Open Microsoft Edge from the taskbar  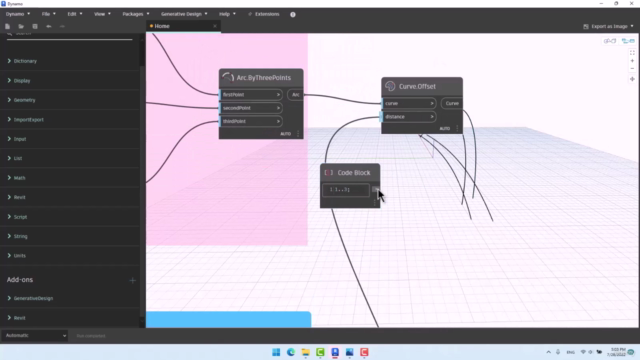coord(291,352)
